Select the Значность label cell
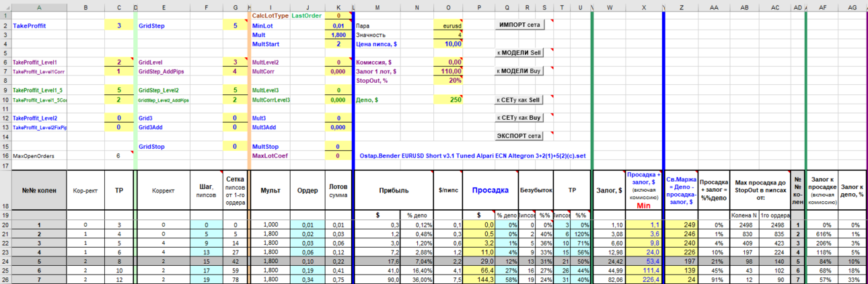 pos(377,34)
